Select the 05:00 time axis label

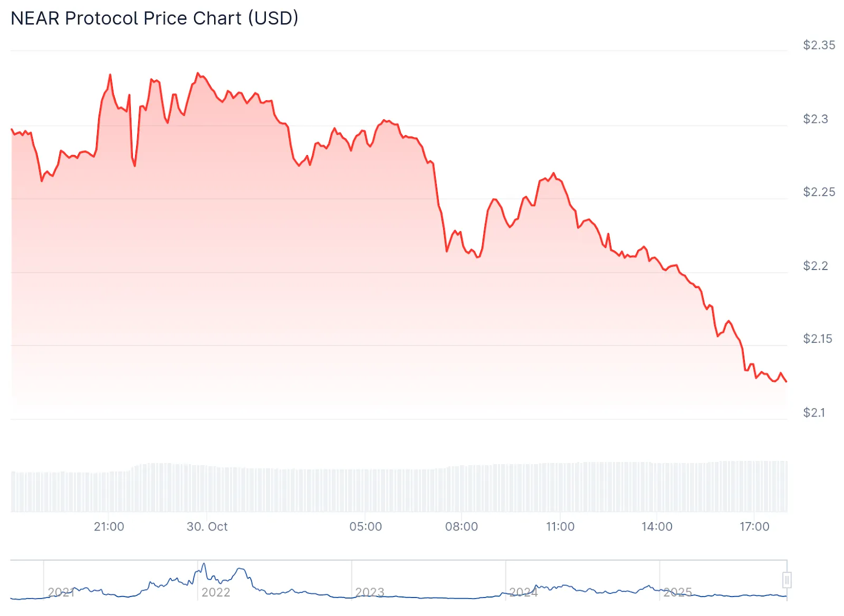click(366, 526)
